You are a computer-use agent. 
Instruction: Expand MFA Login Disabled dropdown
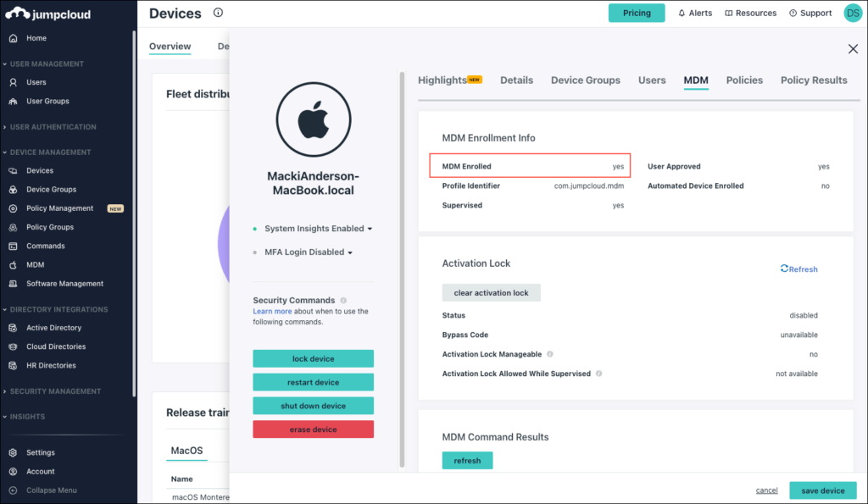[x=350, y=252]
